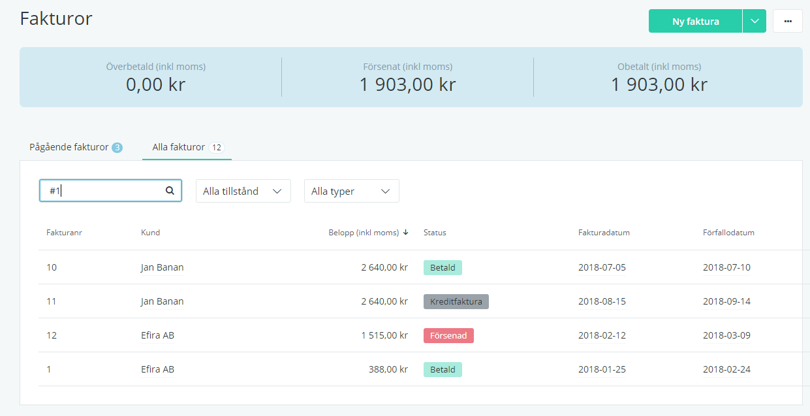
Task: Click the Ny faktura button
Action: coord(695,21)
